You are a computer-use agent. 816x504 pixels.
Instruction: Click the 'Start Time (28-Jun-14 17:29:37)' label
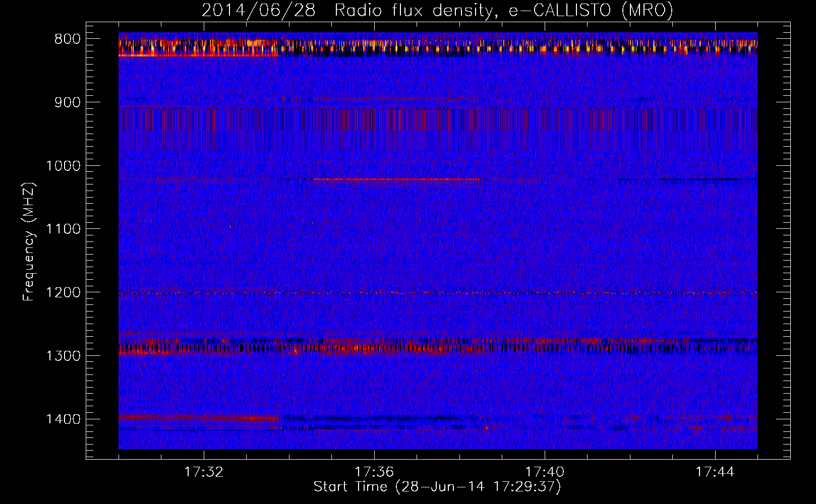(437, 487)
